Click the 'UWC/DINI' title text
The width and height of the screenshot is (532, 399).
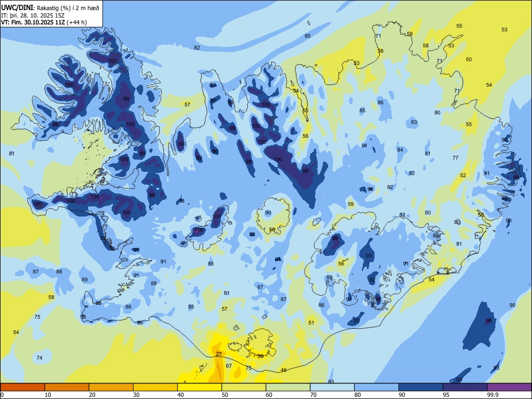click(x=17, y=8)
